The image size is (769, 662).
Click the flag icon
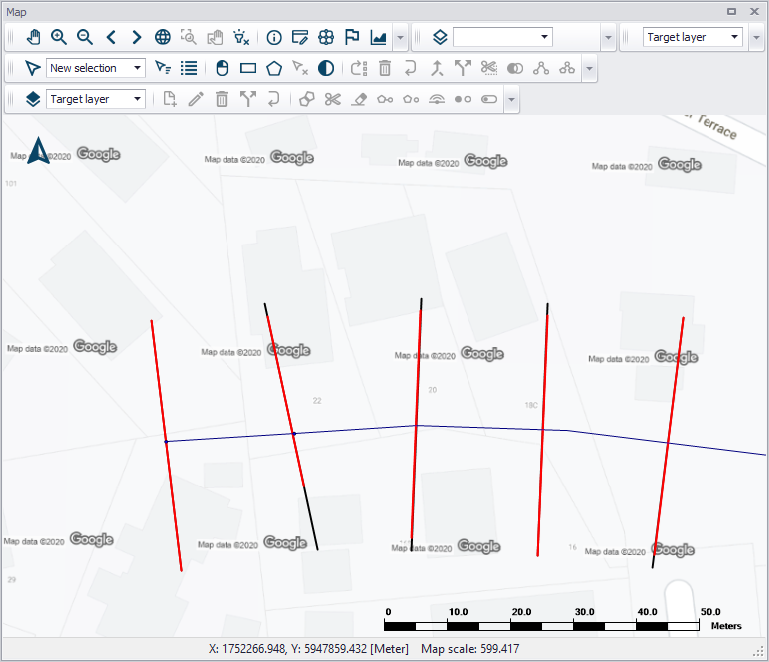click(x=352, y=37)
